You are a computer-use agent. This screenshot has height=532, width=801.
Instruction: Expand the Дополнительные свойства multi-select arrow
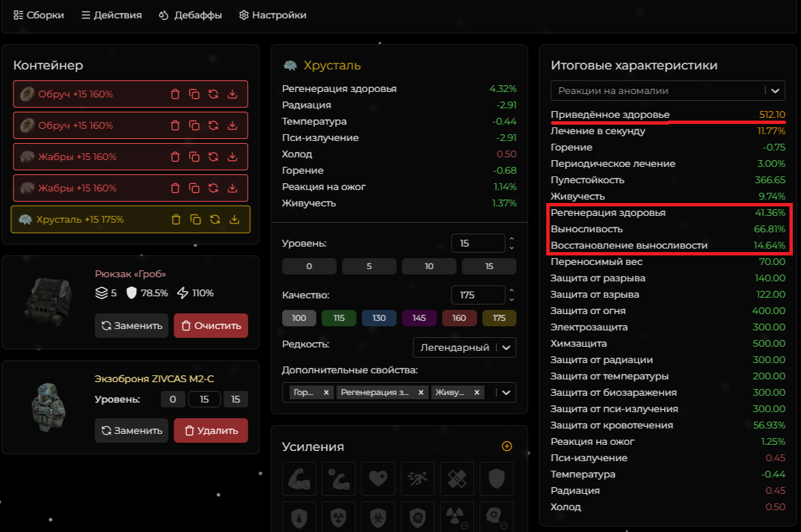coord(506,392)
